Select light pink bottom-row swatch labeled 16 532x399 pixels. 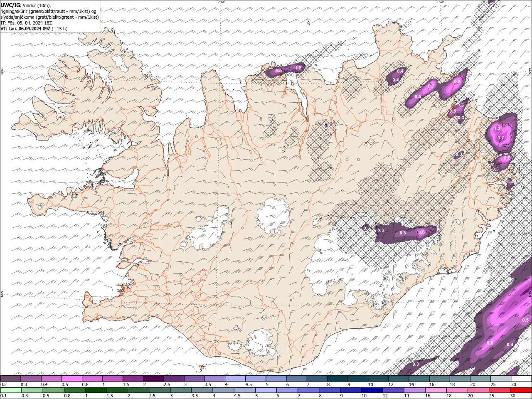coord(435,390)
